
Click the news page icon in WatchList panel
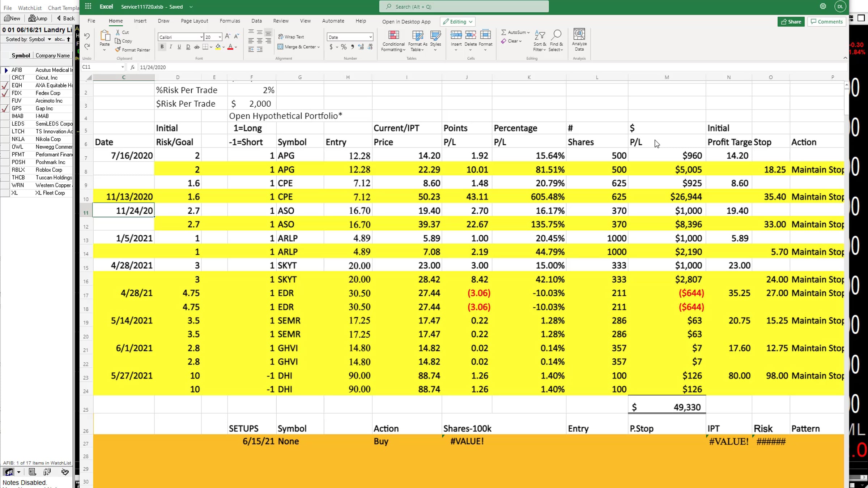[x=32, y=472]
